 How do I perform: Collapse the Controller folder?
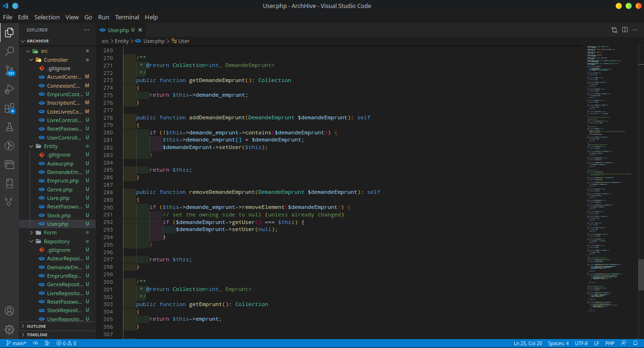[56, 60]
